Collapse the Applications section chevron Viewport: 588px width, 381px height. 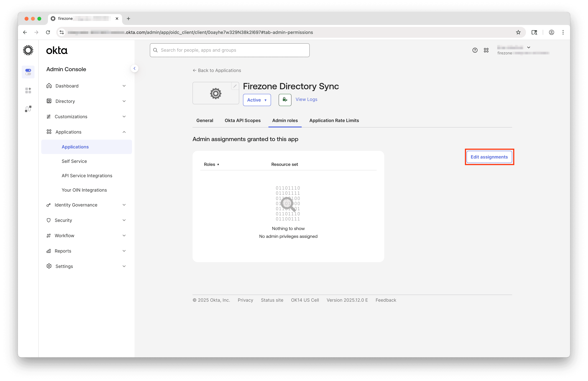point(124,132)
